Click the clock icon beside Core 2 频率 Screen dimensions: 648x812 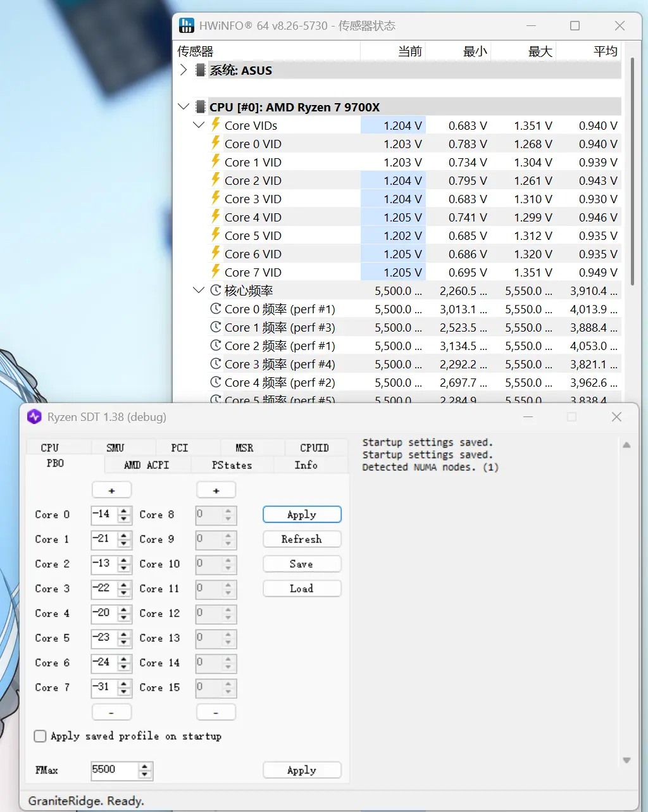(x=216, y=346)
